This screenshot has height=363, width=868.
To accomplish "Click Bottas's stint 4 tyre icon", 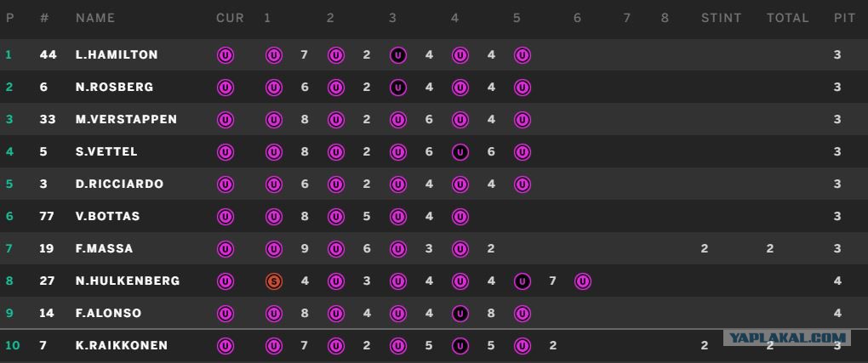I will click(x=460, y=217).
